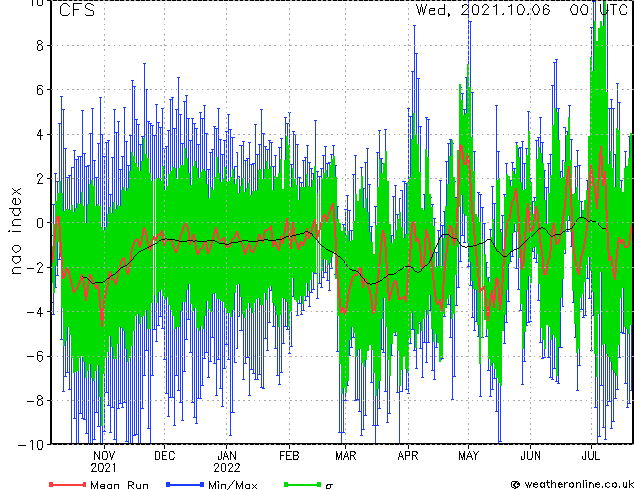Click the CFS title label
Screen dimensions: 634x490
(x=77, y=10)
